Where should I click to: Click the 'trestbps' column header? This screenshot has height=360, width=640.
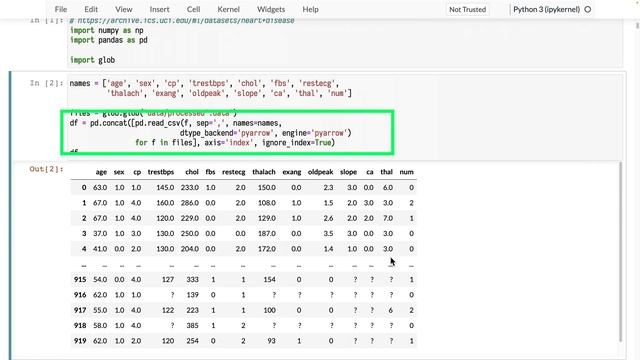(161, 172)
